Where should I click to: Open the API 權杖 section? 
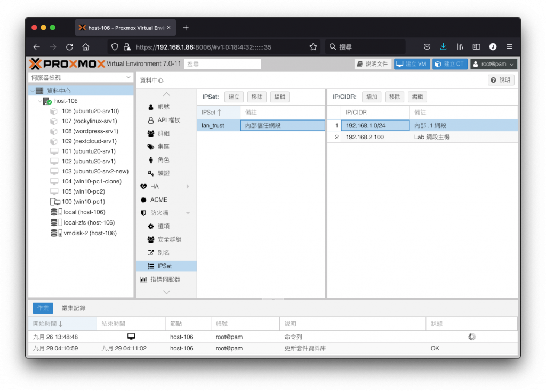(168, 120)
